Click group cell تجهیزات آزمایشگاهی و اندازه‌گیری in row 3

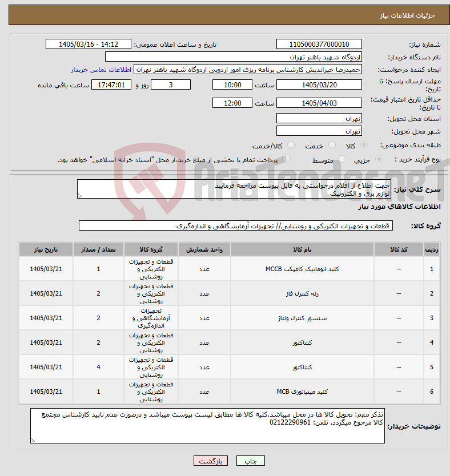151,318
